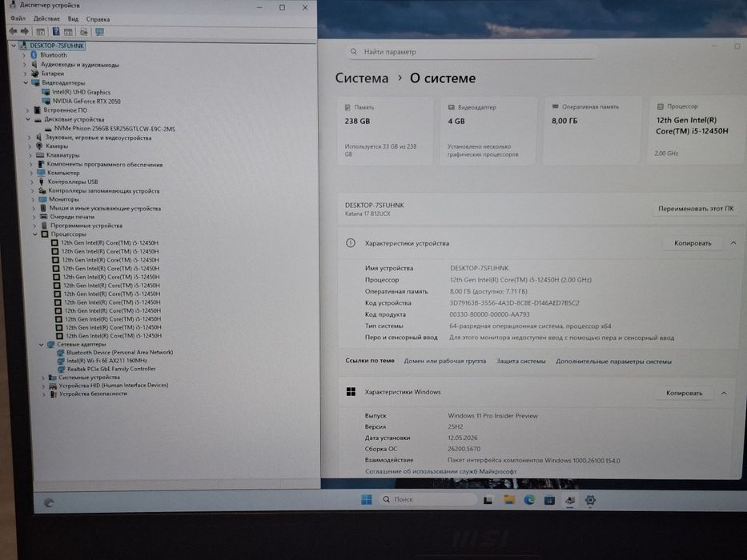
Task: Open the Справка menu
Action: click(x=98, y=19)
